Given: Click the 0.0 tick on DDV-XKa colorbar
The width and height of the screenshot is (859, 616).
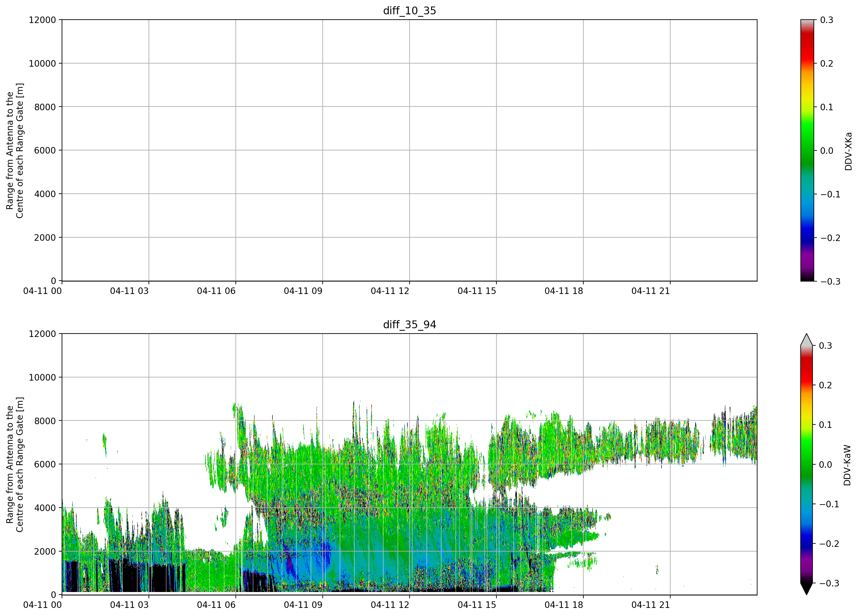Looking at the screenshot, I should click(x=827, y=150).
